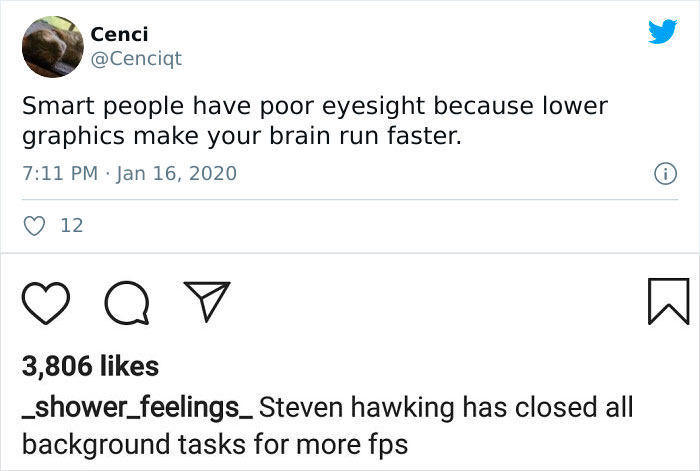The width and height of the screenshot is (700, 471).
Task: Click the "Smart people have poor eyesight" line
Action: tap(314, 105)
